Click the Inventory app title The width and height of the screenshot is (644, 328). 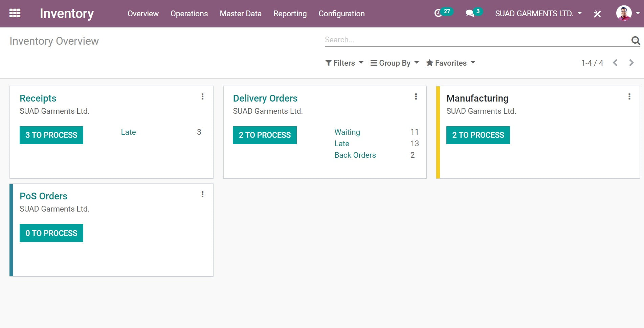67,14
